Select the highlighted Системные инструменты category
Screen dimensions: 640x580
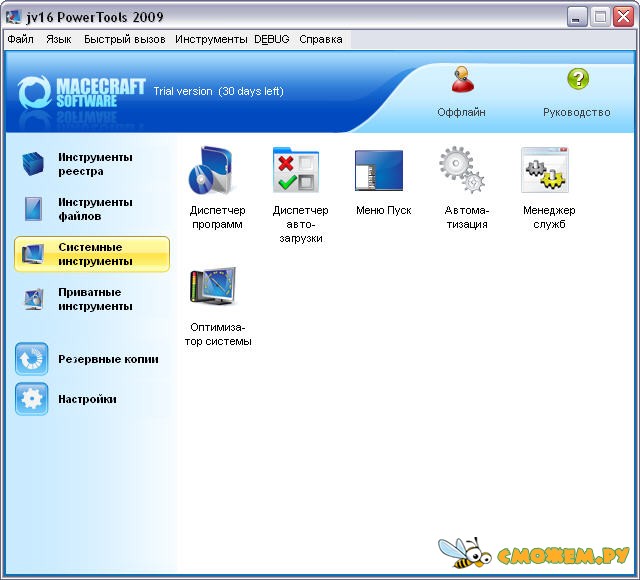coord(92,254)
